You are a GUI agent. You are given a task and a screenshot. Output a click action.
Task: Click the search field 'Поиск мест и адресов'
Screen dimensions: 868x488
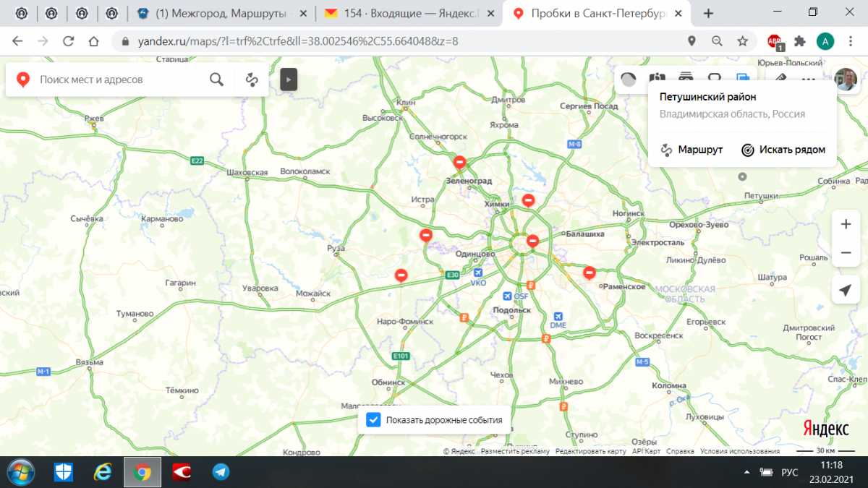119,80
